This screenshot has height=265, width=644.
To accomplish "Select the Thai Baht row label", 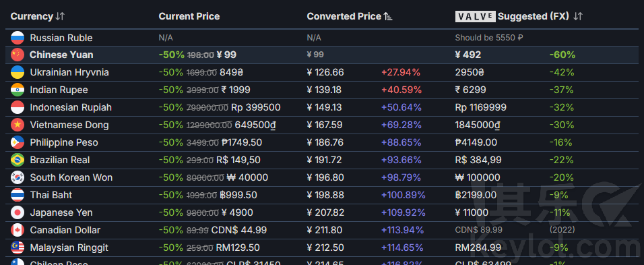I will pos(51,195).
